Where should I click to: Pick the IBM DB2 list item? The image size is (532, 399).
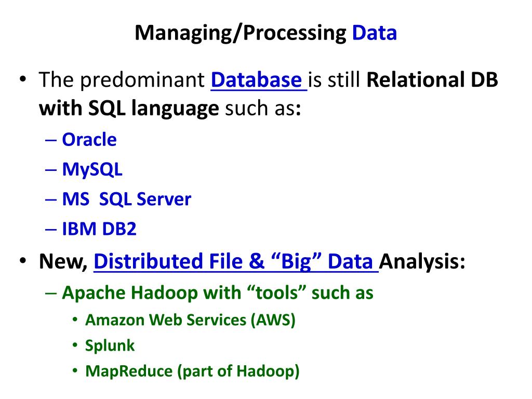tap(99, 229)
